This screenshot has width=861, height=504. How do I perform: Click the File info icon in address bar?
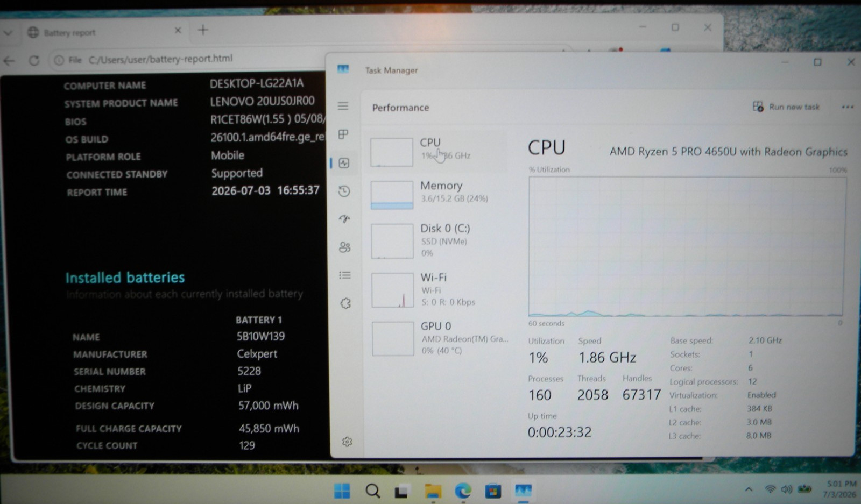pyautogui.click(x=59, y=60)
